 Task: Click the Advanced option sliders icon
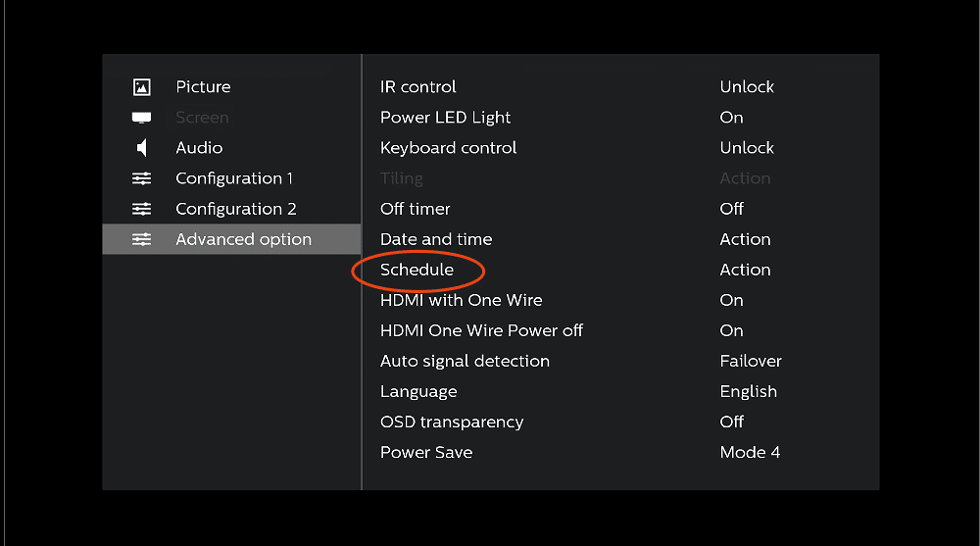[142, 239]
